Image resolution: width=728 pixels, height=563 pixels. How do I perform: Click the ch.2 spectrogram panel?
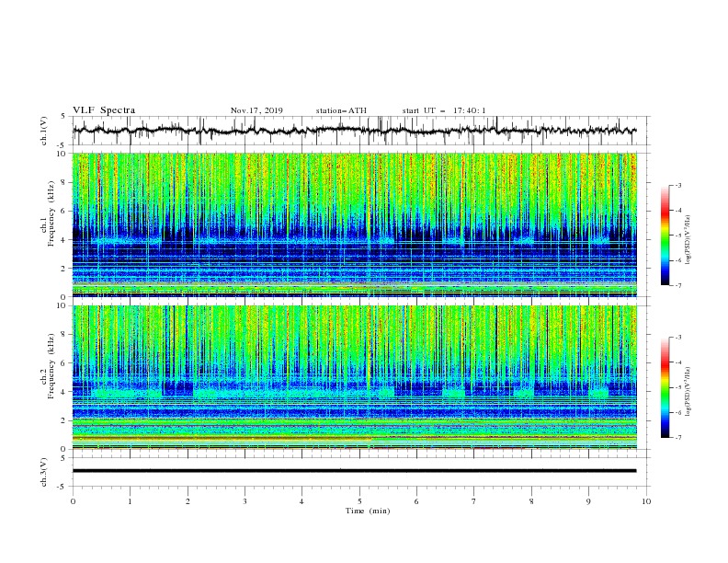(x=354, y=377)
